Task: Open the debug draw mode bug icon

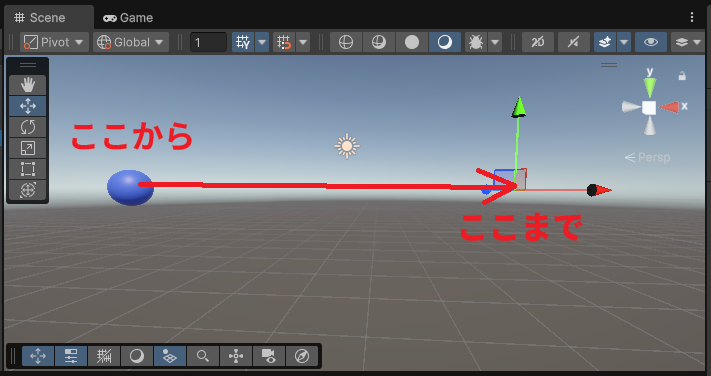Action: pyautogui.click(x=476, y=42)
